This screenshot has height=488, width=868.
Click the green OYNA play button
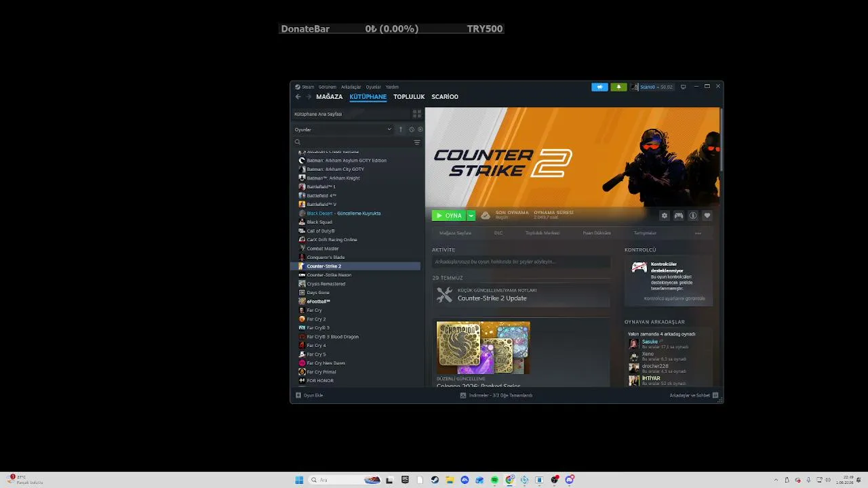[450, 216]
